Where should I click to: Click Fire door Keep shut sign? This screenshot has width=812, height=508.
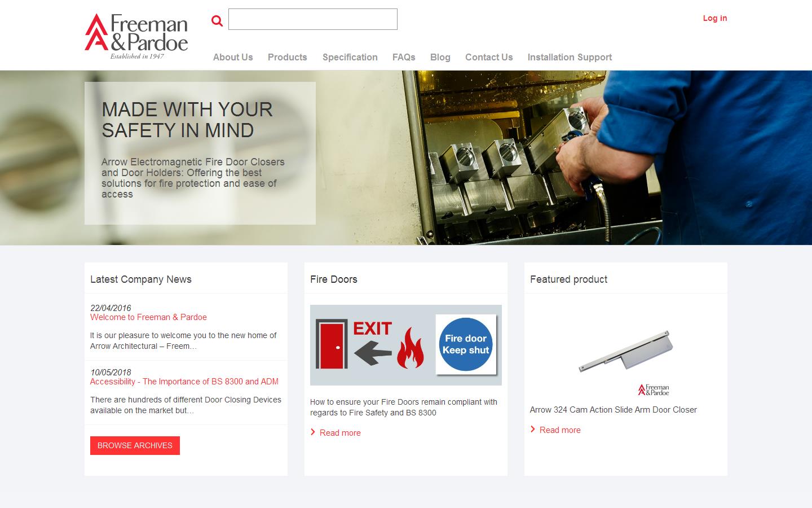coord(466,344)
